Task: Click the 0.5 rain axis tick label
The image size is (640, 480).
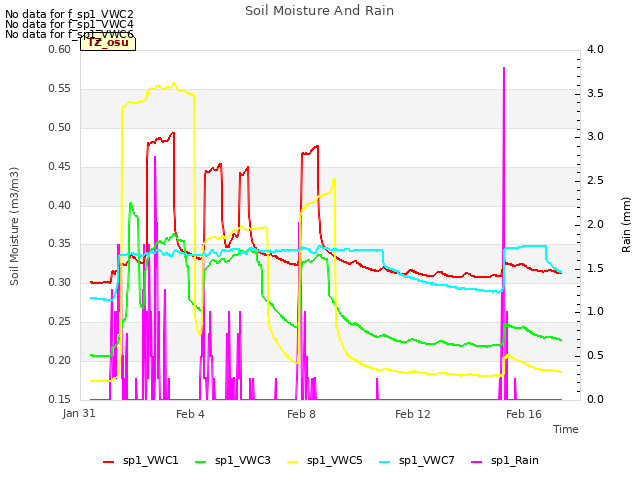Action: click(x=595, y=356)
